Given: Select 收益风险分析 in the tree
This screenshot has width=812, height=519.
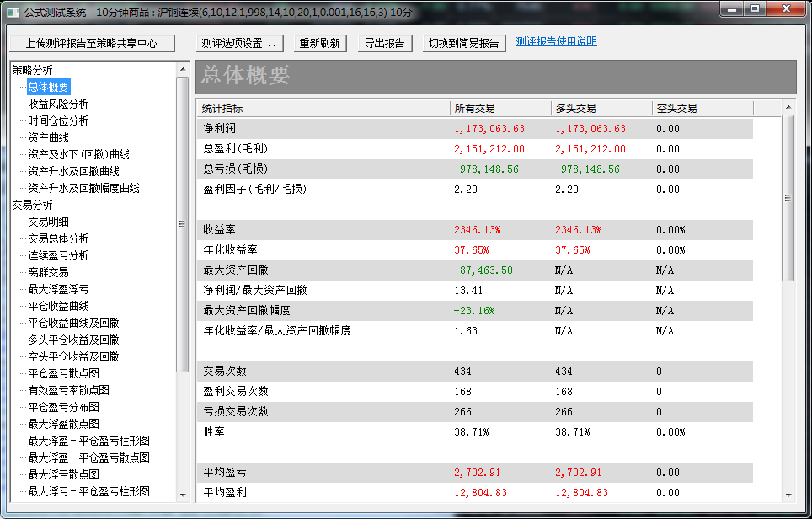Looking at the screenshot, I should pyautogui.click(x=58, y=104).
